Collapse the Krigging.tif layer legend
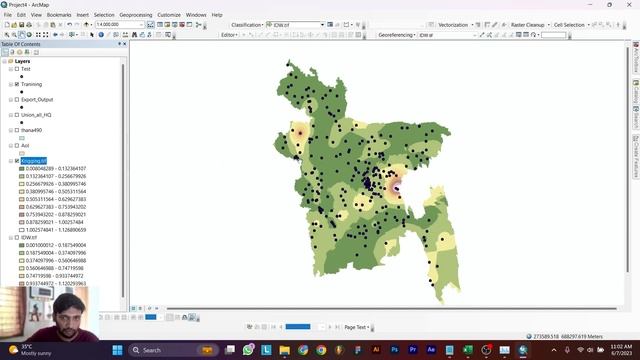 tap(11, 161)
